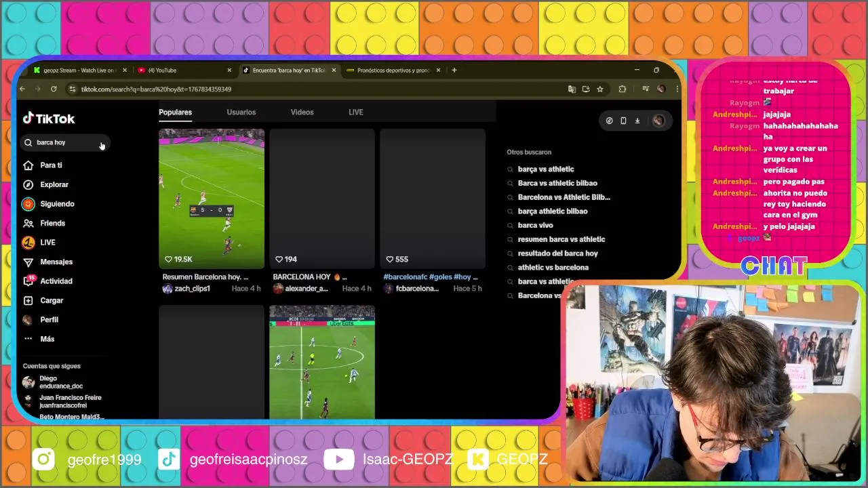Image resolution: width=868 pixels, height=488 pixels.
Task: Click the translate page icon
Action: tap(572, 89)
